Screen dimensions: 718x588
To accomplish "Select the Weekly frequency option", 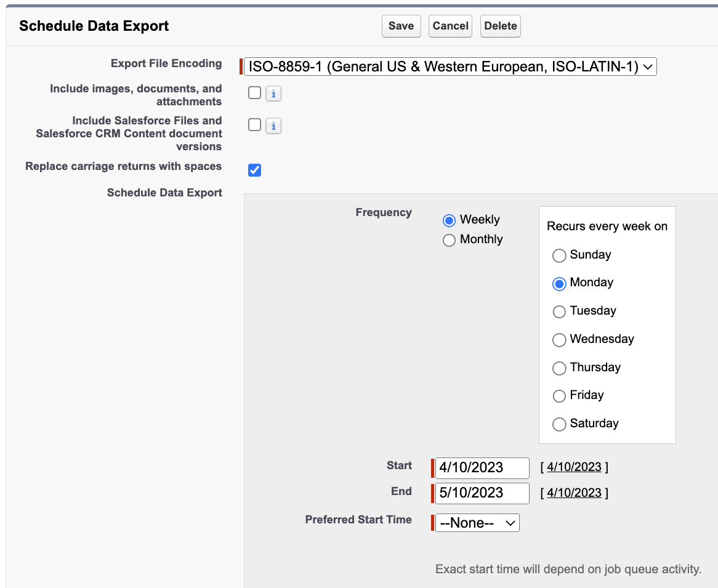I will [x=449, y=220].
